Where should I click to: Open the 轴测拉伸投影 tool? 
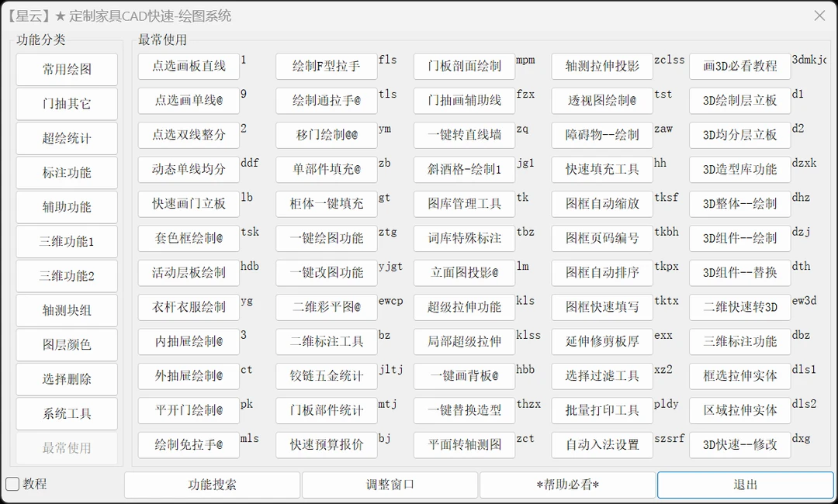(601, 66)
